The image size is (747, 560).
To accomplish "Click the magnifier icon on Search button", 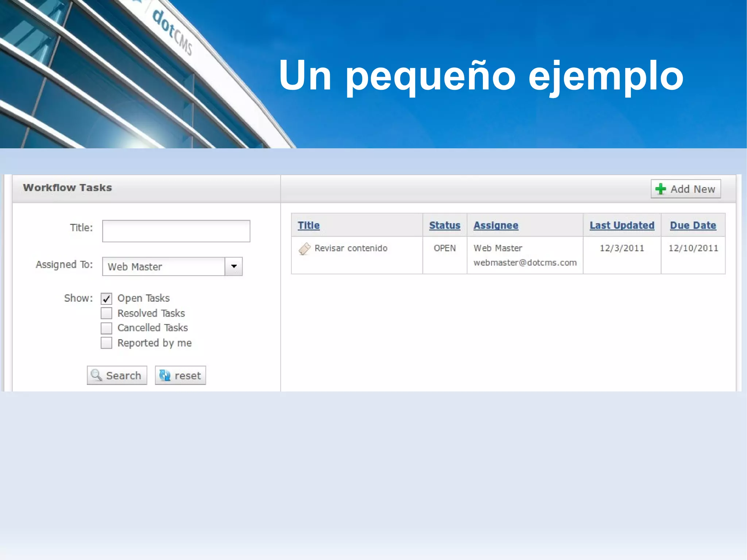I will (x=96, y=375).
